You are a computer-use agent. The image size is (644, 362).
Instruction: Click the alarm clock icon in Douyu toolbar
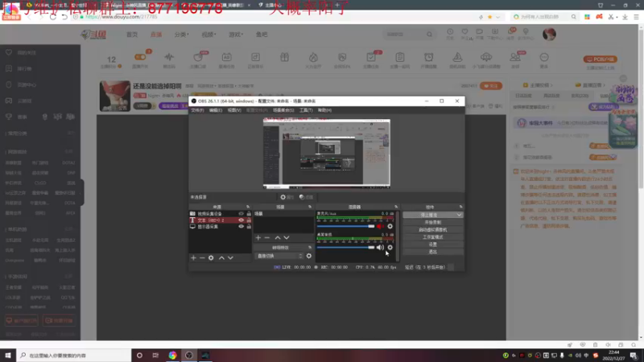429,57
